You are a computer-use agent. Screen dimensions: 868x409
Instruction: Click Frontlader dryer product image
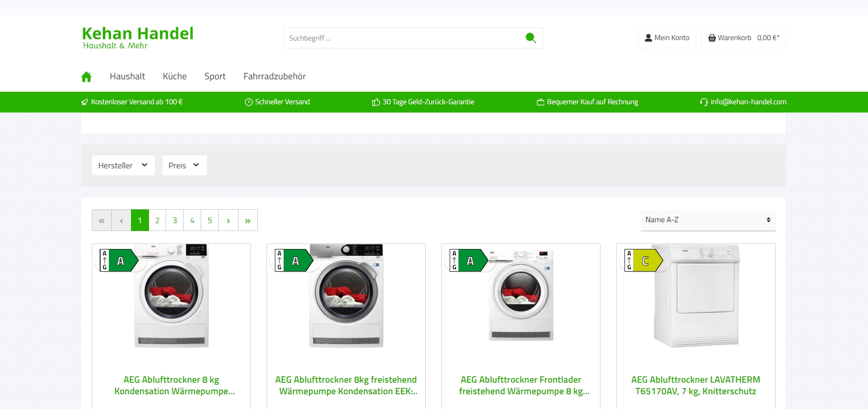point(521,295)
